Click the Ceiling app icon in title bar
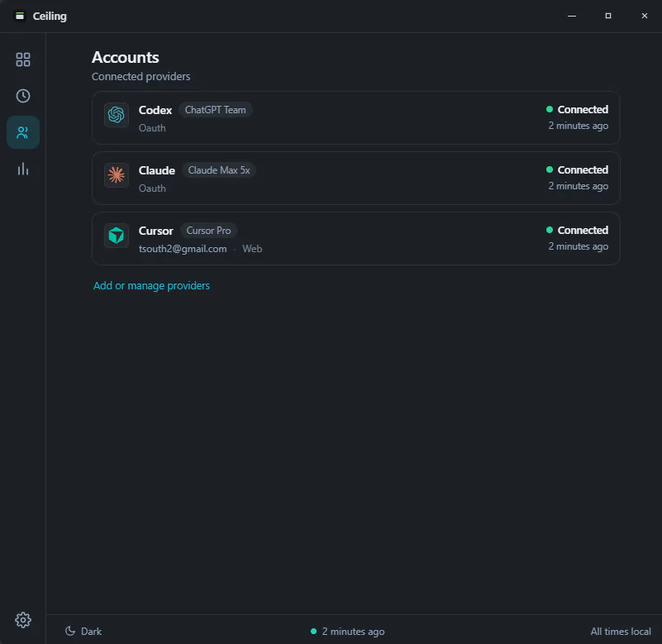The height and width of the screenshot is (644, 662). [19, 16]
